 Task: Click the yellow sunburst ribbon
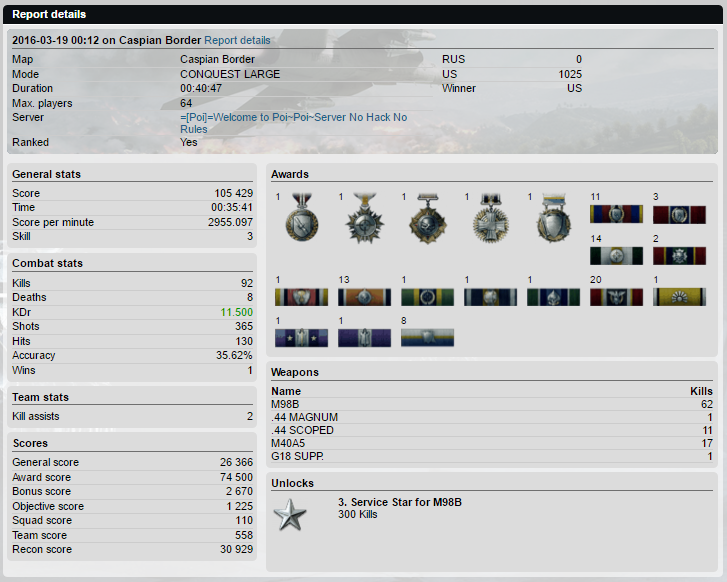679,297
